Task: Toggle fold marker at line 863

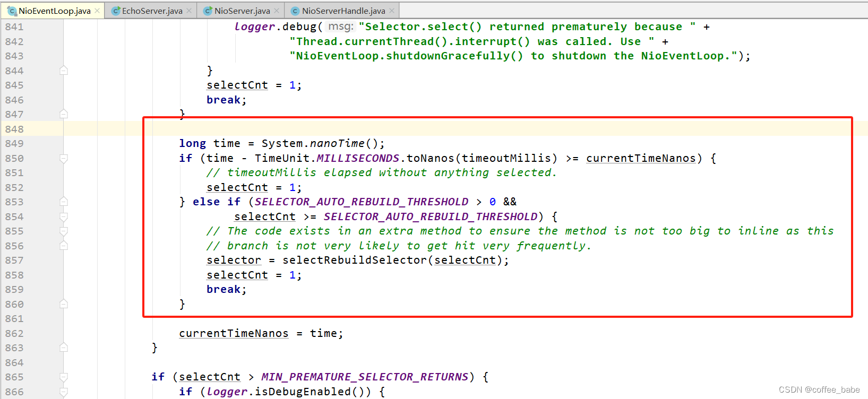Action: coord(64,348)
